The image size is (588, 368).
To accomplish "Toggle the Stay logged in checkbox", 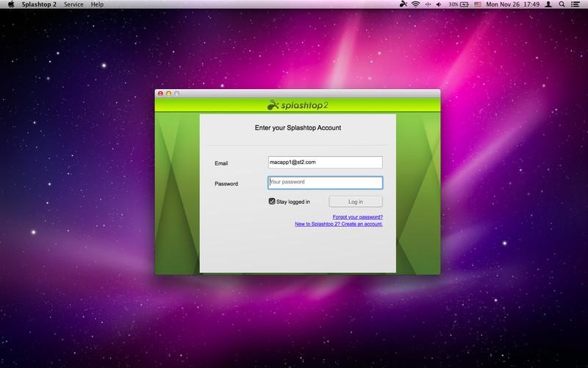I will [x=272, y=201].
